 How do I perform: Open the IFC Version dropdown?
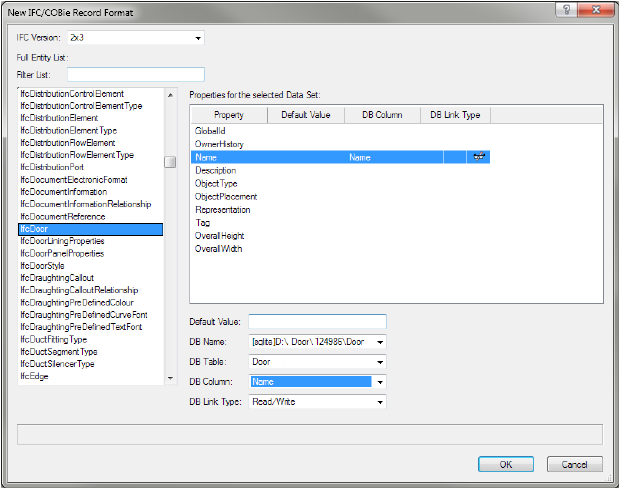(x=198, y=39)
